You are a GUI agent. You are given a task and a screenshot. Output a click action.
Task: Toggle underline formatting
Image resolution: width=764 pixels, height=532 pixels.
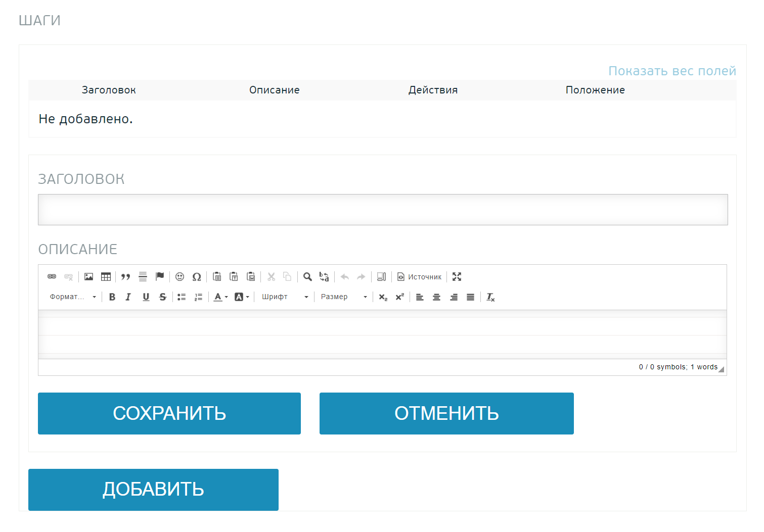pyautogui.click(x=146, y=297)
